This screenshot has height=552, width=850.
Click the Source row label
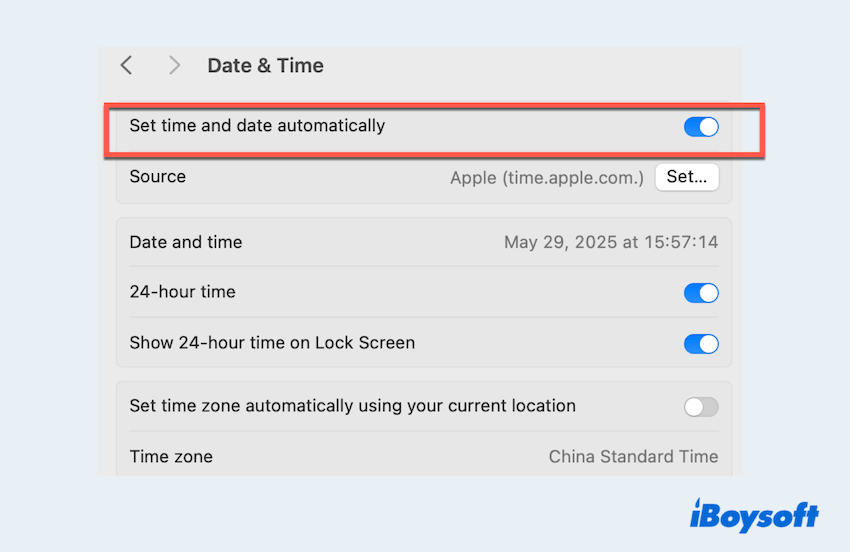point(157,177)
